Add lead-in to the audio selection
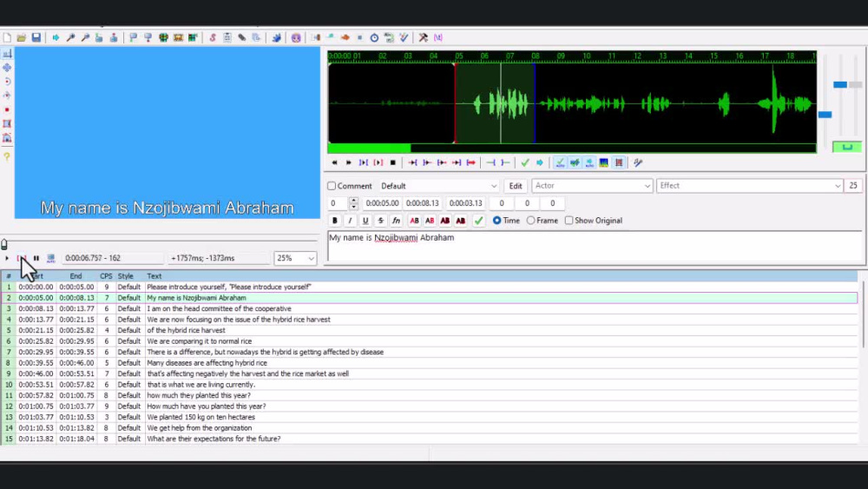 [490, 162]
